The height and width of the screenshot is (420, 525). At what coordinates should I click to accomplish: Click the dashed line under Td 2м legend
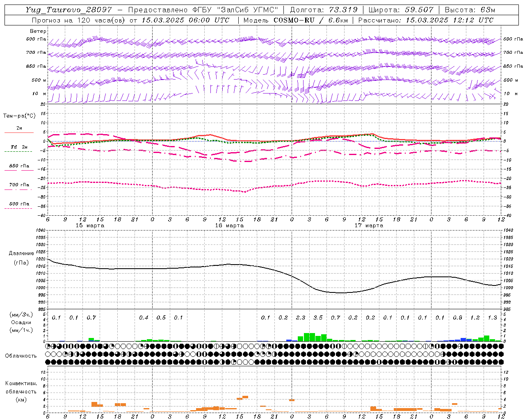click(x=18, y=152)
